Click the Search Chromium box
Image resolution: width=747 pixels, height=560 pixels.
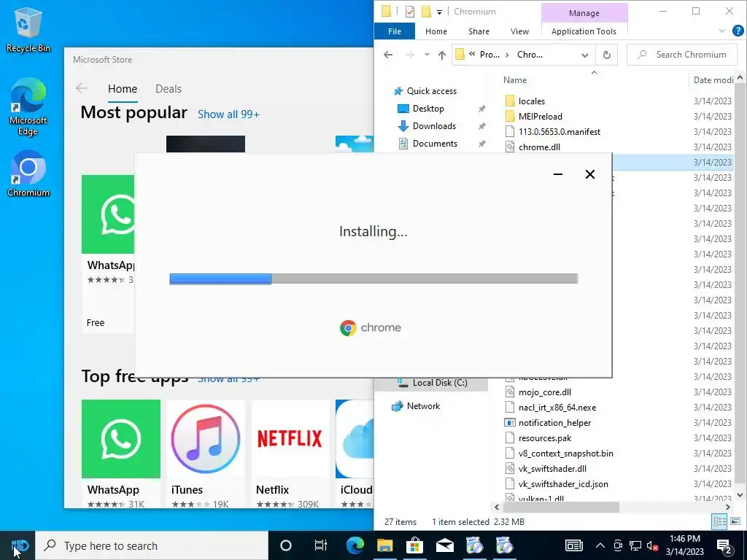coord(683,55)
